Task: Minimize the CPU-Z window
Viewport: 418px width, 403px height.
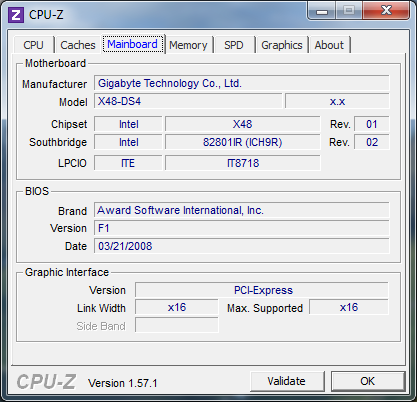Action: [322, 11]
